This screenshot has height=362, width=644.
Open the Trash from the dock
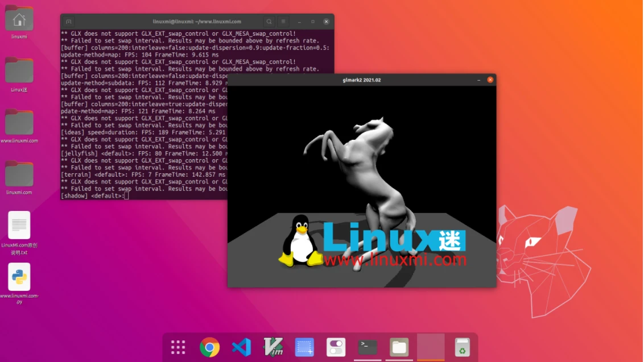click(x=462, y=347)
